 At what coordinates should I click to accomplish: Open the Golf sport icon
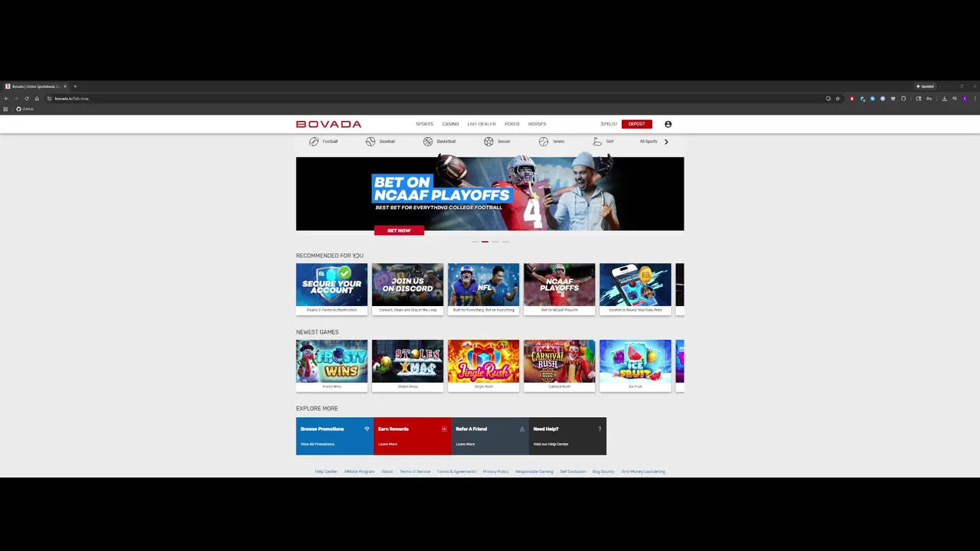click(597, 142)
